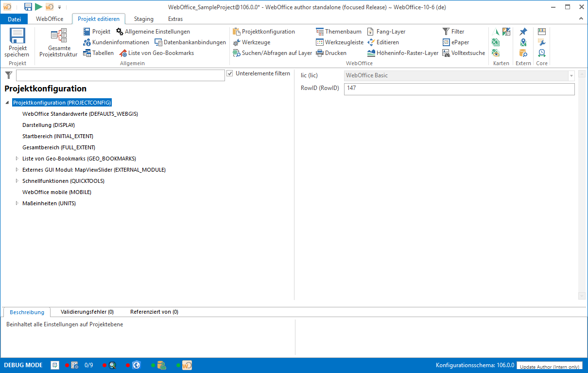Switch to the Staging ribbon tab
588x373 pixels.
pyautogui.click(x=143, y=19)
